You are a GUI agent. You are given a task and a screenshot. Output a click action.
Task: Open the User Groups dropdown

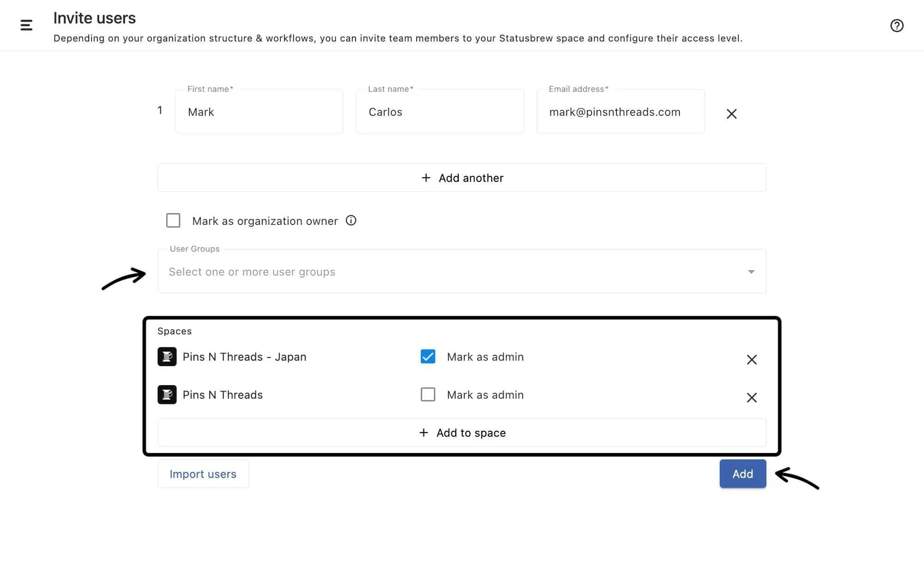click(462, 271)
